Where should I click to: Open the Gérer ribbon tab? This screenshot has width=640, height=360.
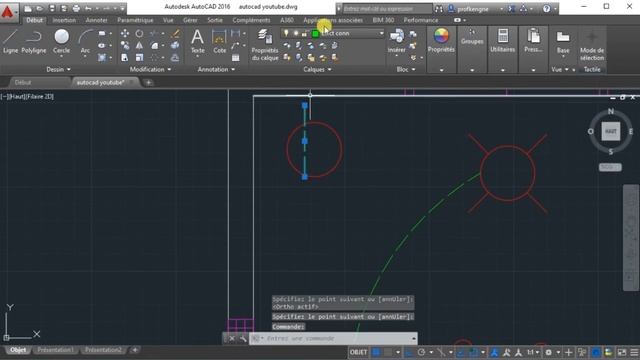point(190,20)
